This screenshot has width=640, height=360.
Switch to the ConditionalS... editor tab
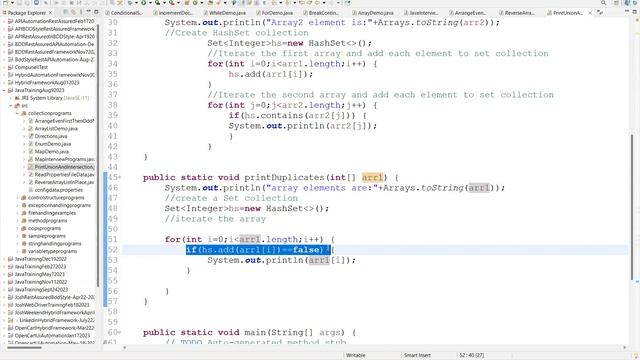(x=124, y=13)
